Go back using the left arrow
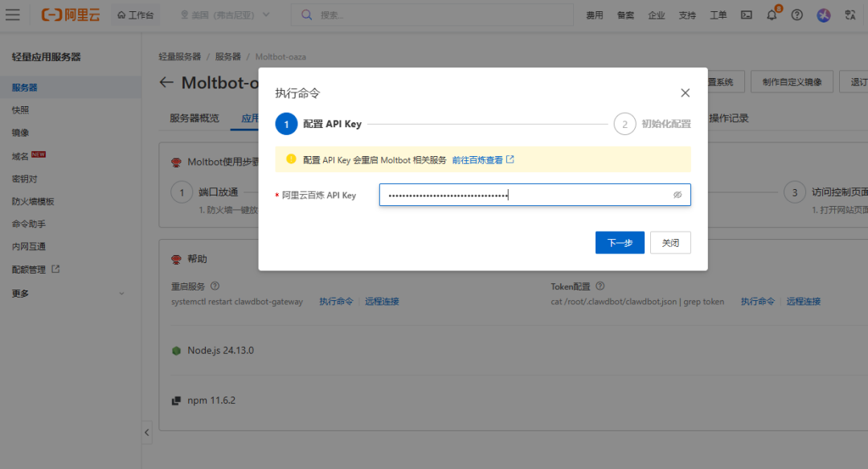 [166, 82]
